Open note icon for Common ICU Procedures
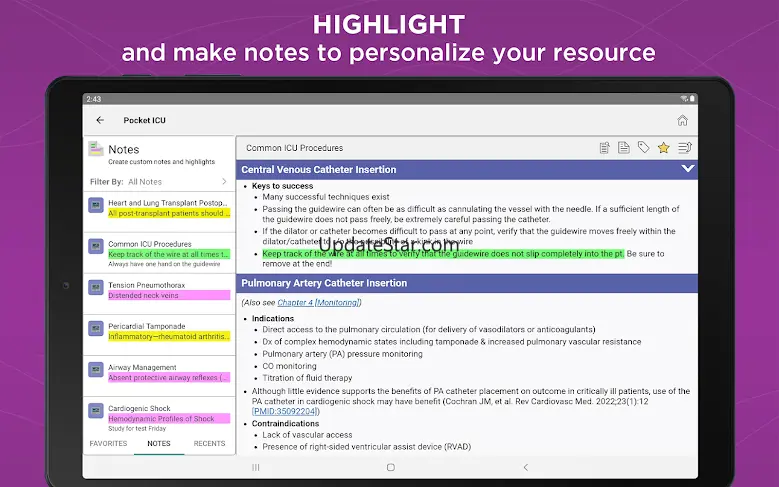Image resolution: width=779 pixels, height=487 pixels. point(96,246)
